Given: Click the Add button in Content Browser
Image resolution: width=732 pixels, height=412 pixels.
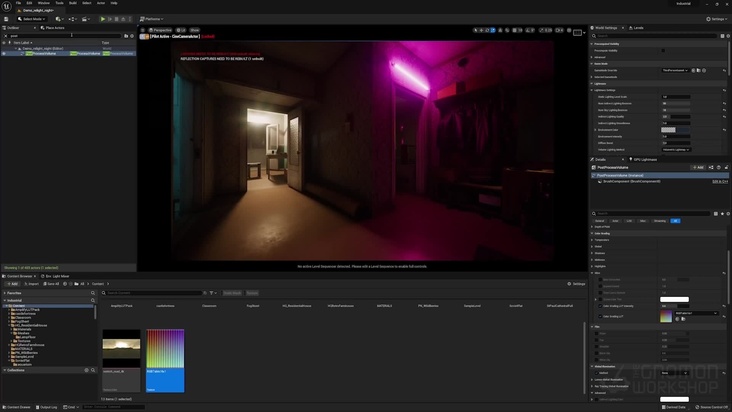Looking at the screenshot, I should coord(12,283).
